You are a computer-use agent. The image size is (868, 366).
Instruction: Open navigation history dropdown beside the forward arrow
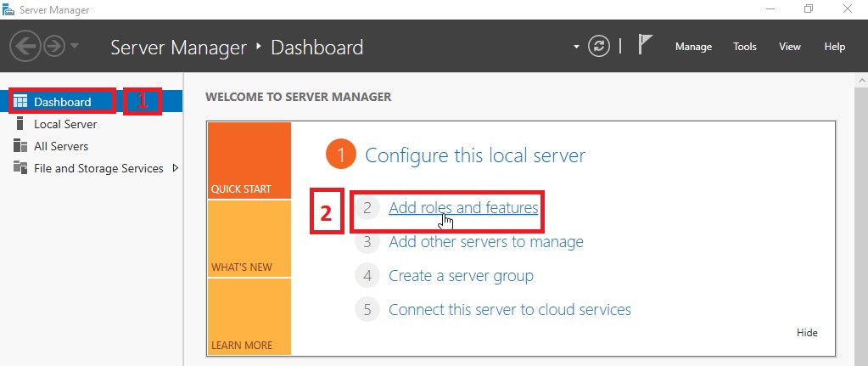coord(75,47)
